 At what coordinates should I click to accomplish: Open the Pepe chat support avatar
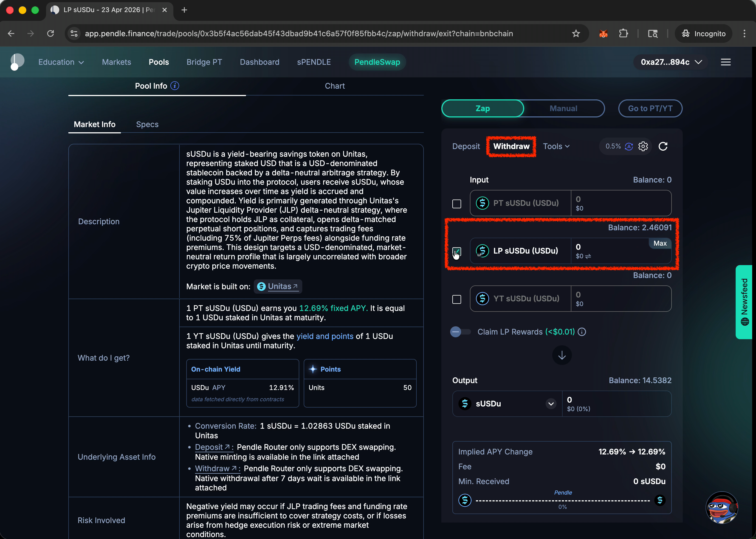coord(721,507)
